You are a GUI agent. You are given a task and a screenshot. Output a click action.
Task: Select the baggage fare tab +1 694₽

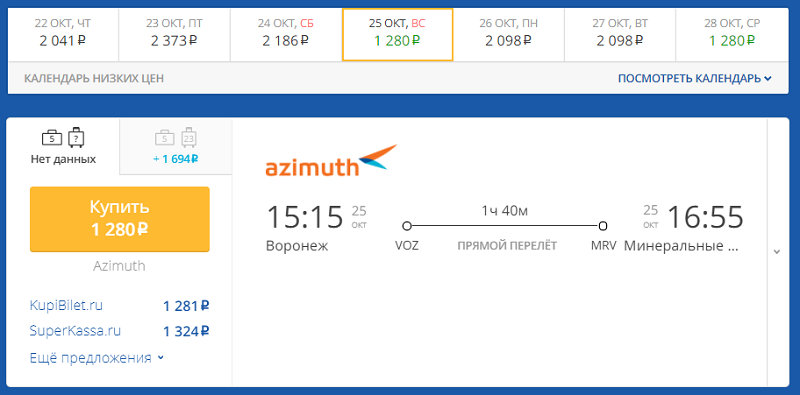click(176, 146)
